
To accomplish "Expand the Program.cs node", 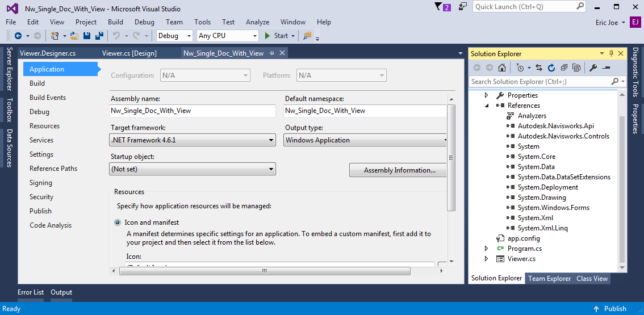I will 486,249.
